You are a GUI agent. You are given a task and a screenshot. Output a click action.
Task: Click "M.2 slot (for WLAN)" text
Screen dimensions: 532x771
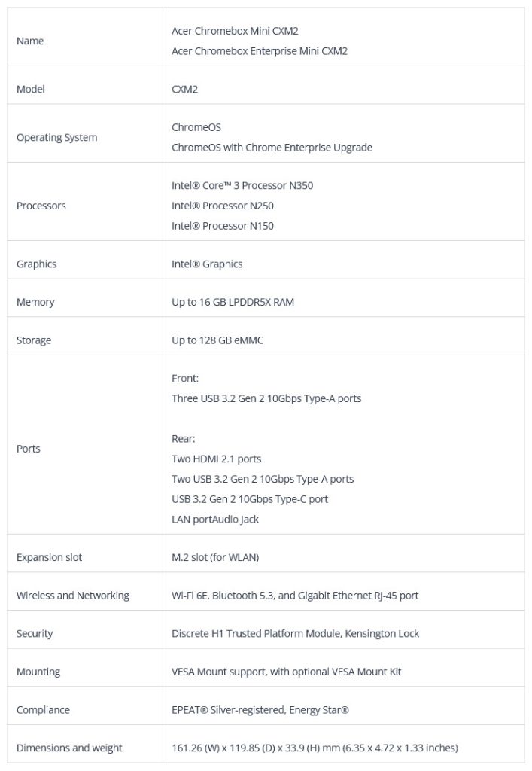[216, 557]
